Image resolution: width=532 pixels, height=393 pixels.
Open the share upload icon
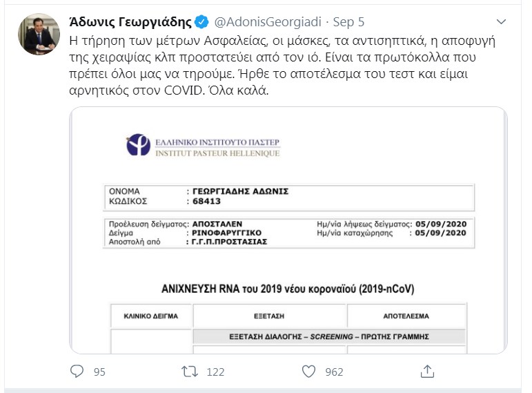pos(427,372)
